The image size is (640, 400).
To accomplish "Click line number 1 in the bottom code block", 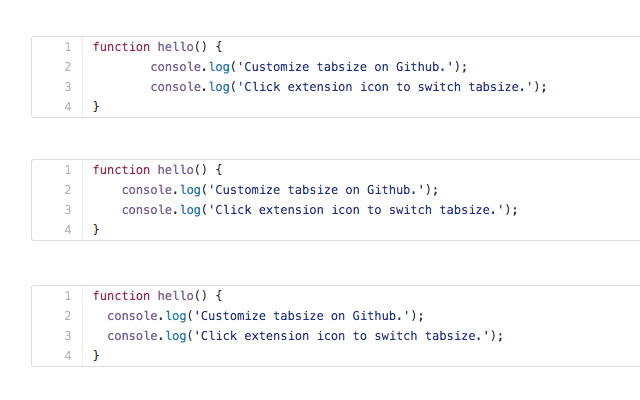I will click(x=67, y=296).
